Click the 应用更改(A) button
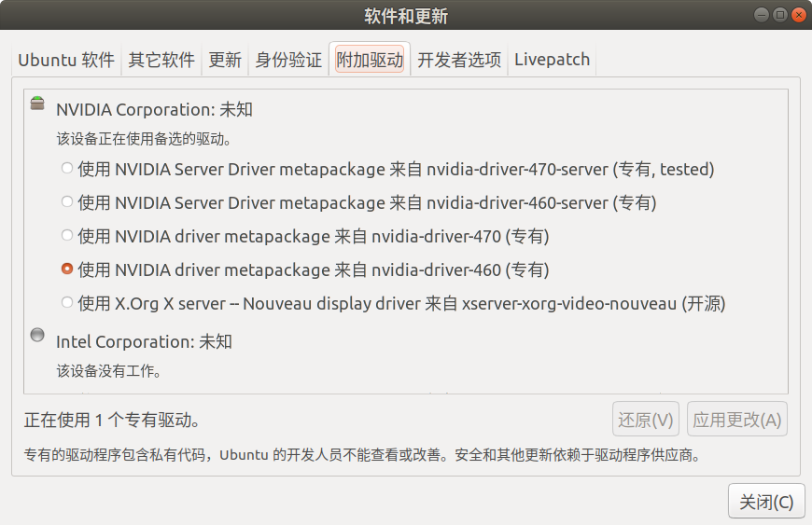This screenshot has height=525, width=812. pos(737,420)
